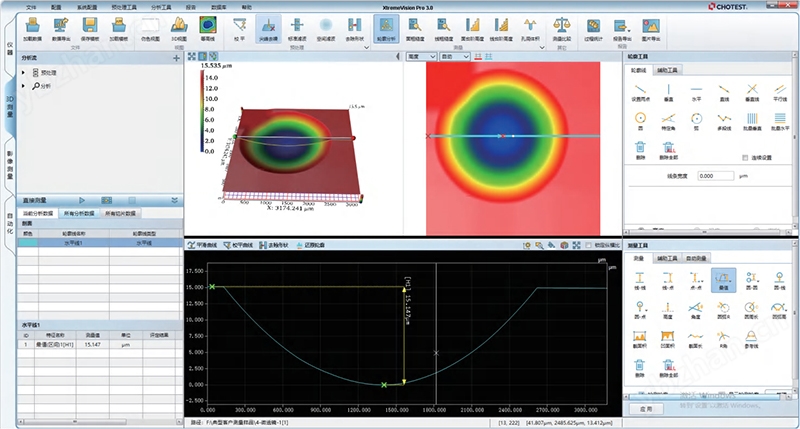
Task: Click the play icon in 直接测量 panel
Action: coord(82,201)
